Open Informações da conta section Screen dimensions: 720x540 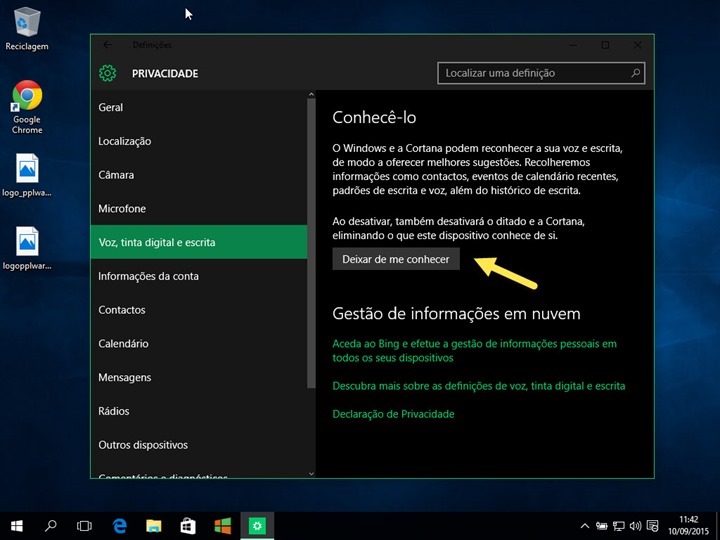point(199,276)
